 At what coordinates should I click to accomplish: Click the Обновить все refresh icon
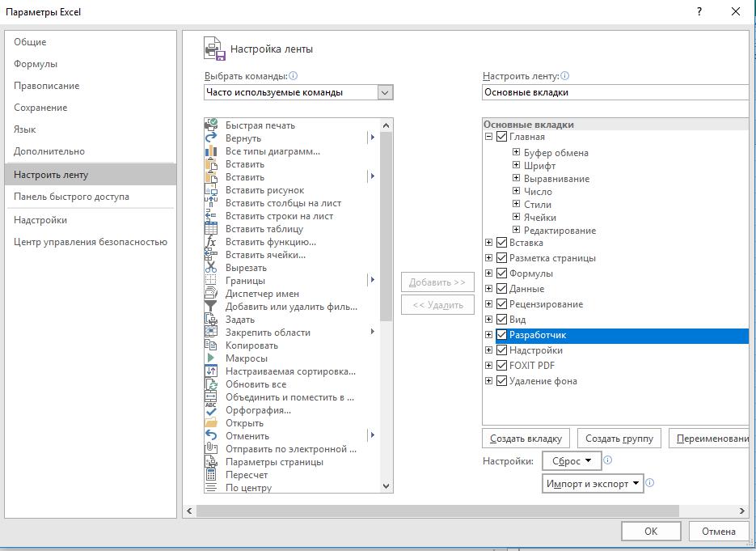click(211, 384)
